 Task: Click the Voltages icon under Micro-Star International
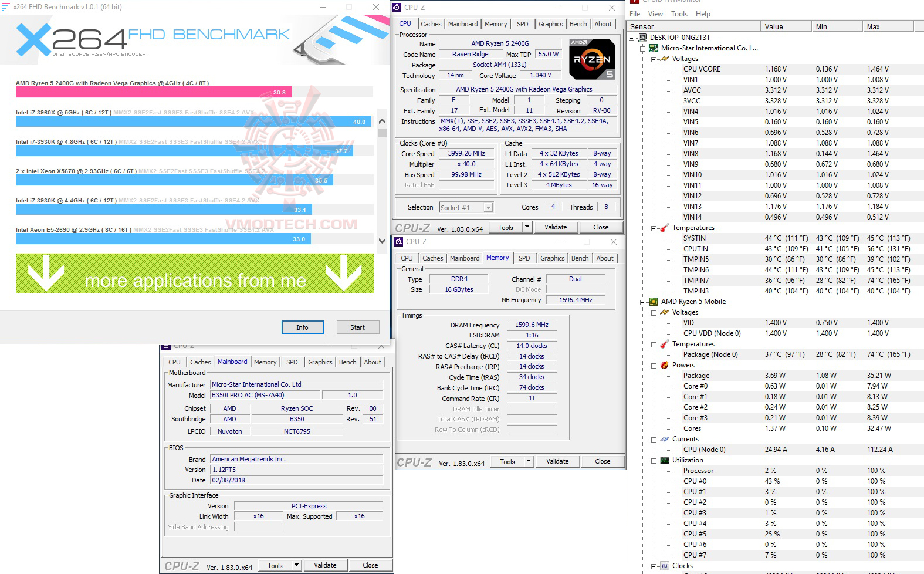tap(665, 59)
